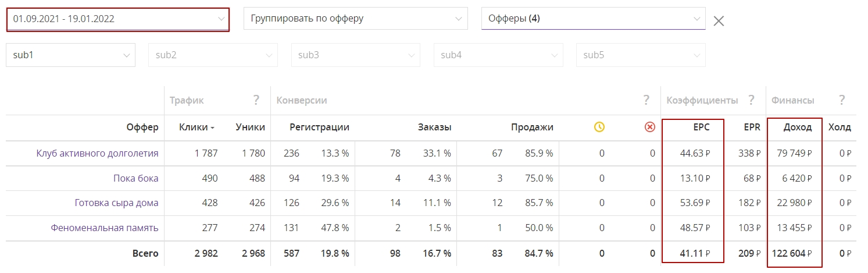Sort by the EPC column header
868x273 pixels.
(703, 127)
